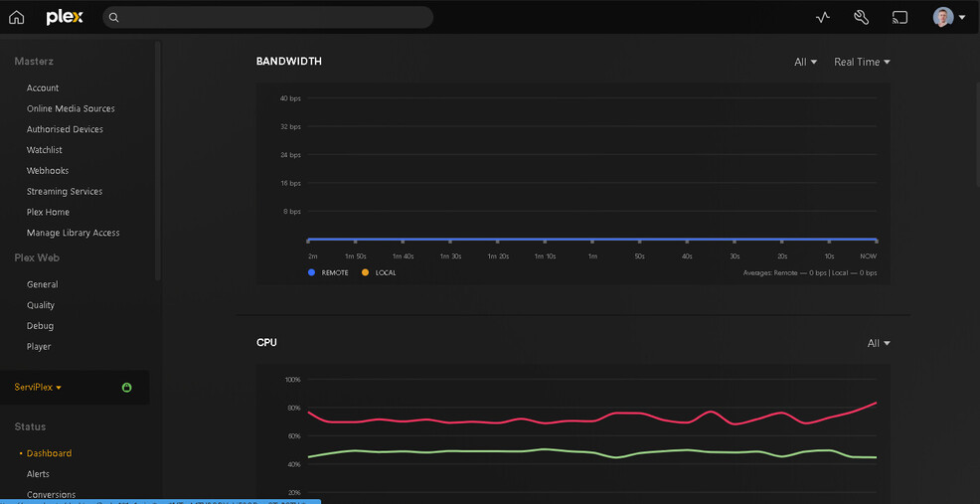
Task: Open Quality settings
Action: [41, 305]
